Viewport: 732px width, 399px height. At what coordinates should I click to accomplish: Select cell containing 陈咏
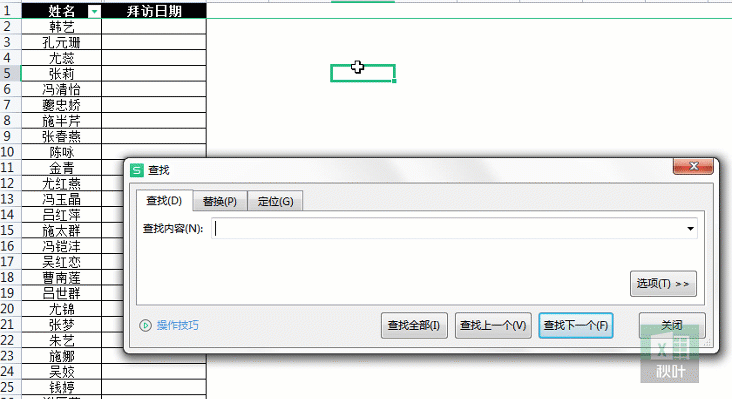[62, 152]
